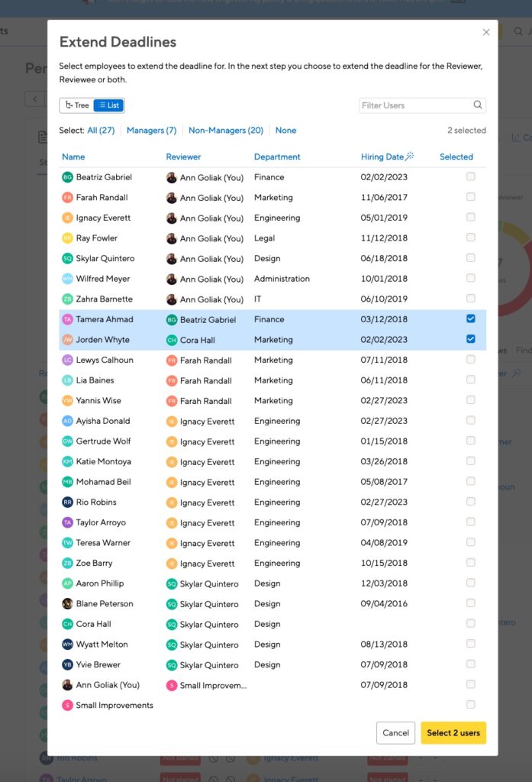Check the box for Cora Hall row
Viewport: 532px width, 782px height.
pyautogui.click(x=470, y=623)
